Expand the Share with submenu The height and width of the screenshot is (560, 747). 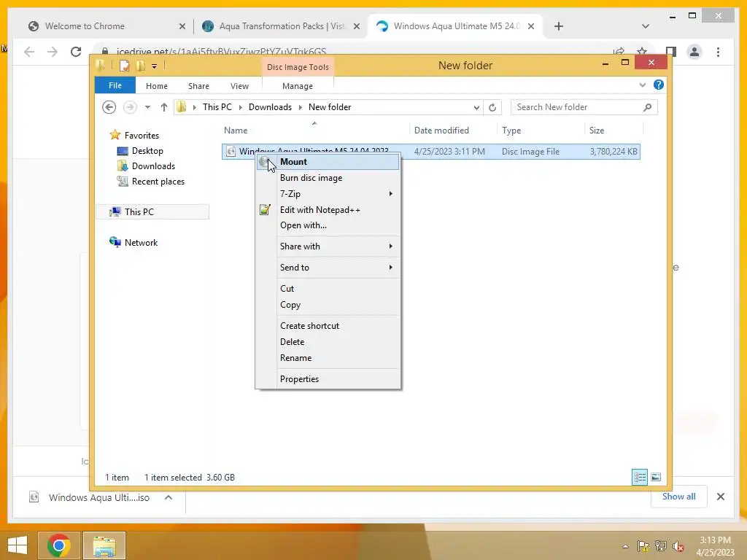(x=328, y=246)
